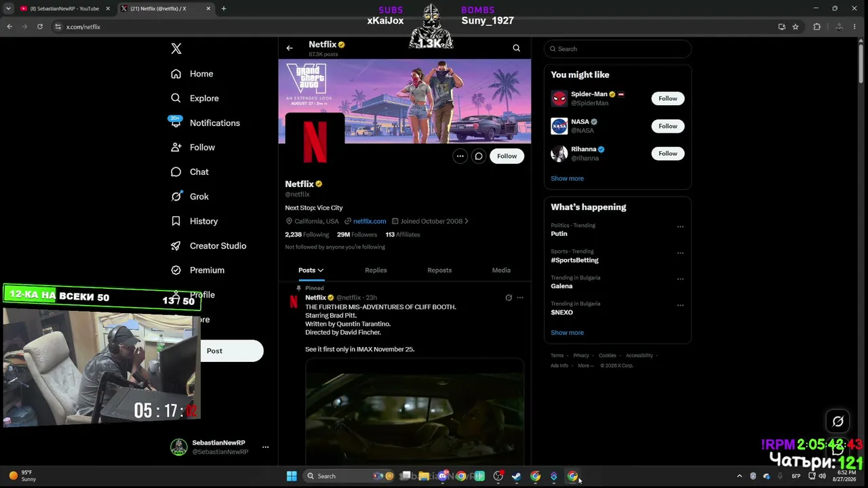Switch to the Reposts tab
Image resolution: width=868 pixels, height=488 pixels.
pyautogui.click(x=439, y=270)
